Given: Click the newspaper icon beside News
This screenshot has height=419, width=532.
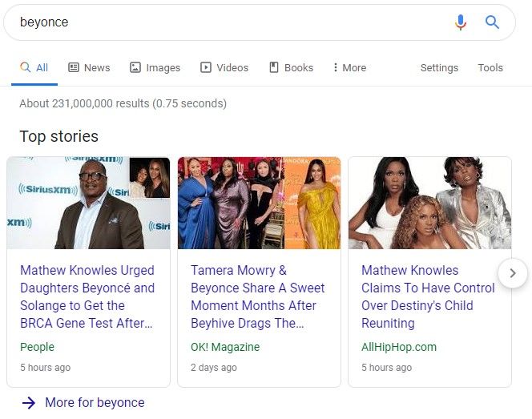Looking at the screenshot, I should 74,67.
